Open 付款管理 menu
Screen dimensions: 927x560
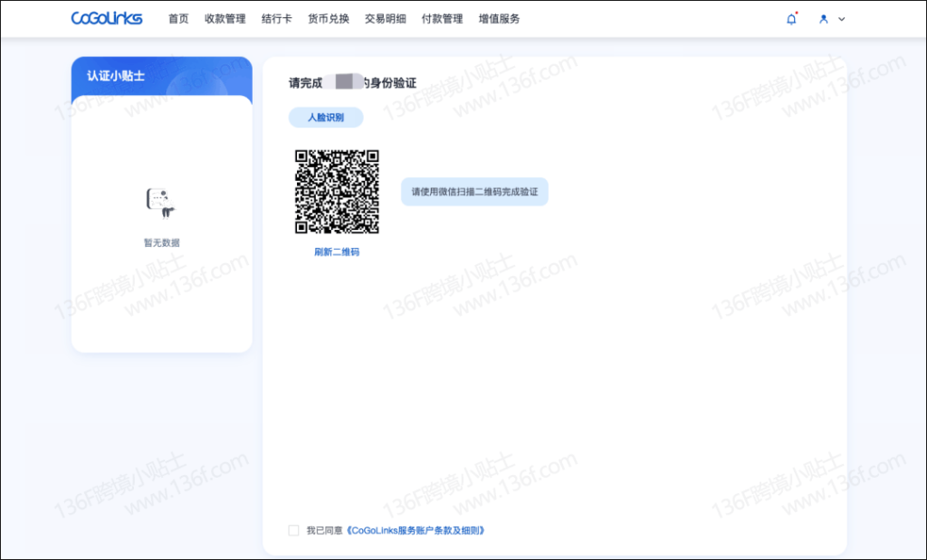tap(442, 19)
